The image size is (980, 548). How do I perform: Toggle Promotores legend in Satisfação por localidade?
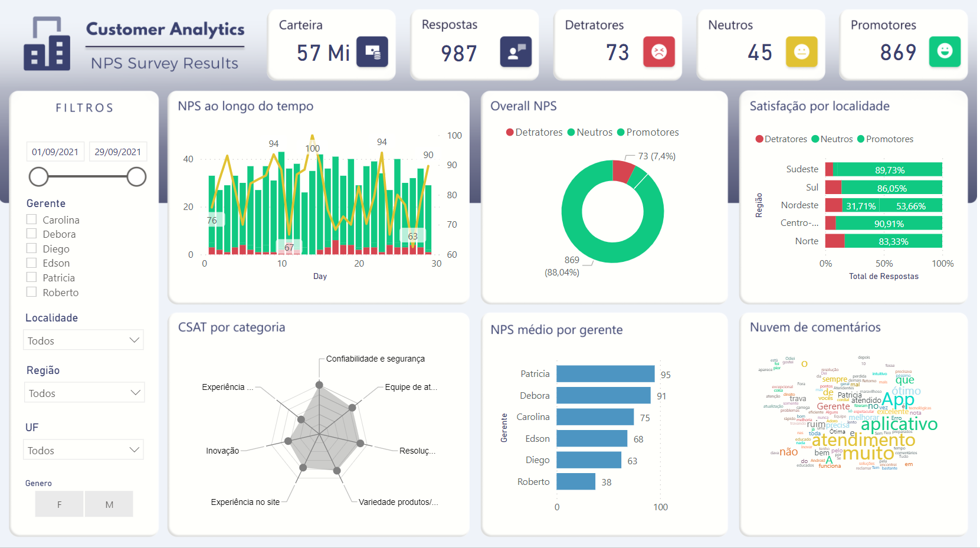pos(885,139)
